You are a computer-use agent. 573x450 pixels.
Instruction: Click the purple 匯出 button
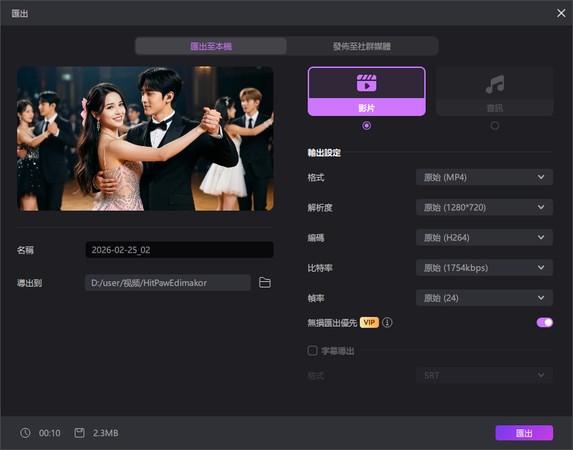click(524, 433)
